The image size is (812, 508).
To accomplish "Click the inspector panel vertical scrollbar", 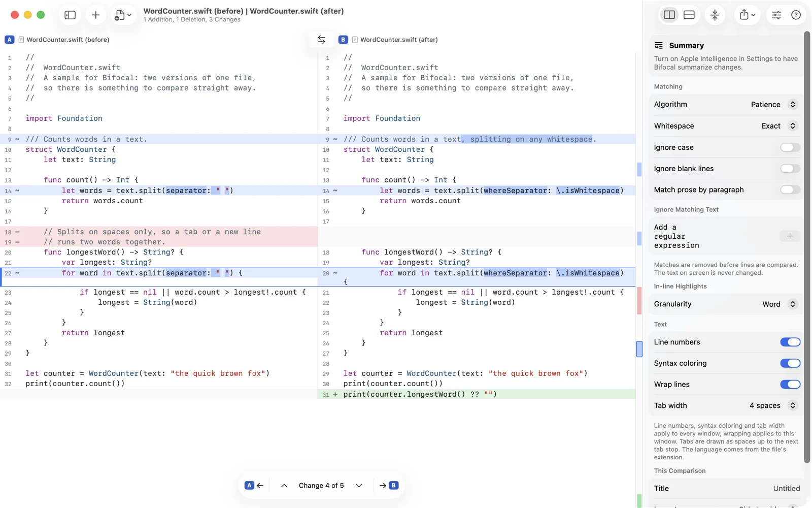I will tap(807, 247).
